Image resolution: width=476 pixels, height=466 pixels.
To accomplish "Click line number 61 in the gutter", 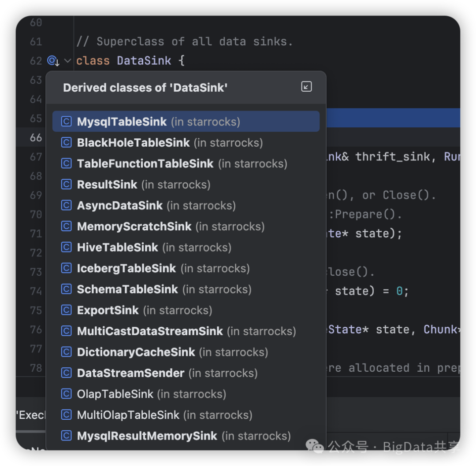I will (x=36, y=41).
